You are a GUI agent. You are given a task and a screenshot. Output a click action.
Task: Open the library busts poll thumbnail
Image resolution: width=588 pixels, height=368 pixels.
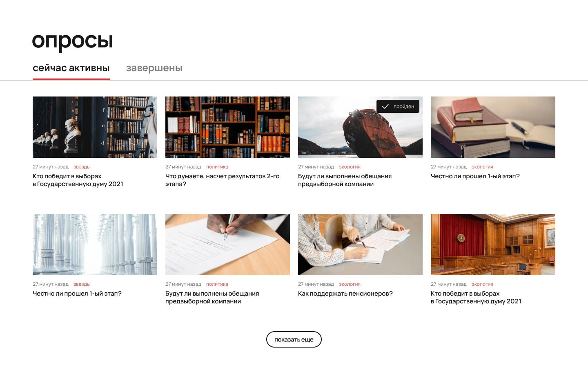click(95, 127)
